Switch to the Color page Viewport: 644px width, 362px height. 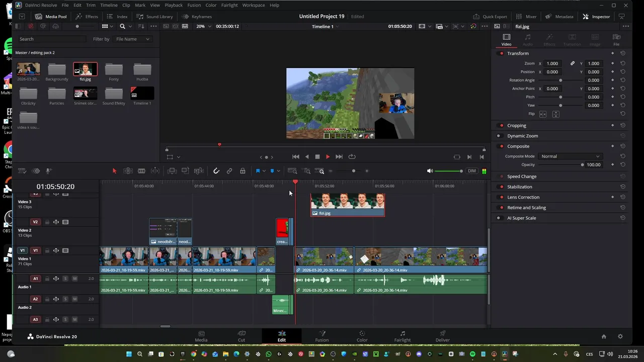(x=362, y=336)
